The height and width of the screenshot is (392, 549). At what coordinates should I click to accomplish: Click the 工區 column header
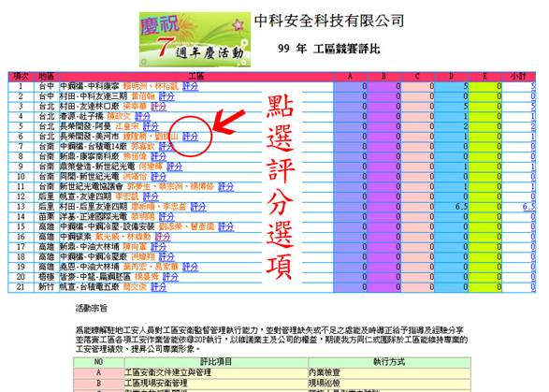tap(196, 77)
